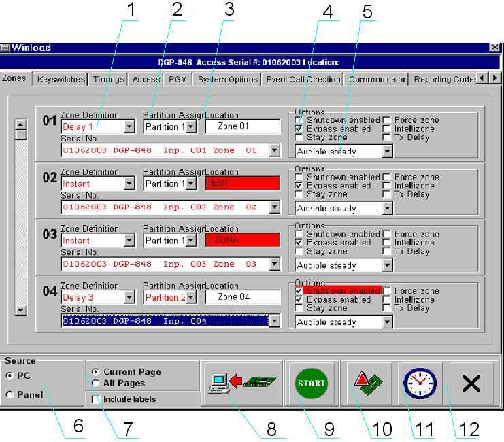
Task: Click the PC-from-panel transfer icon button
Action: point(242,383)
